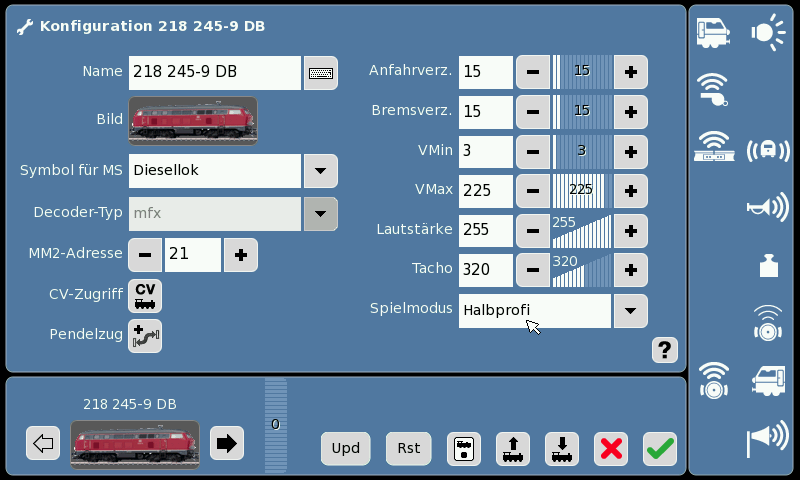Open the Symbol für MS dropdown
The width and height of the screenshot is (800, 480).
320,171
